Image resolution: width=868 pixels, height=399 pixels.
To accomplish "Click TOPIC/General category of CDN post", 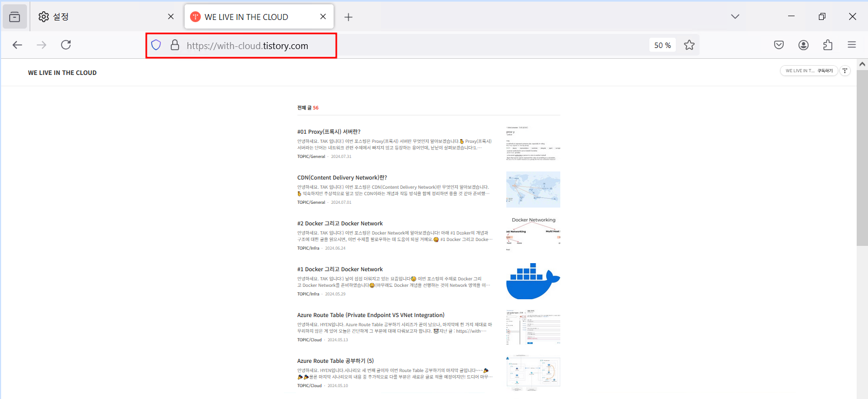I will (311, 202).
